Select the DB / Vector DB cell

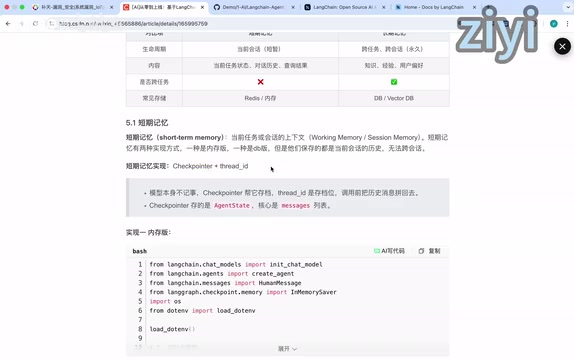point(394,98)
